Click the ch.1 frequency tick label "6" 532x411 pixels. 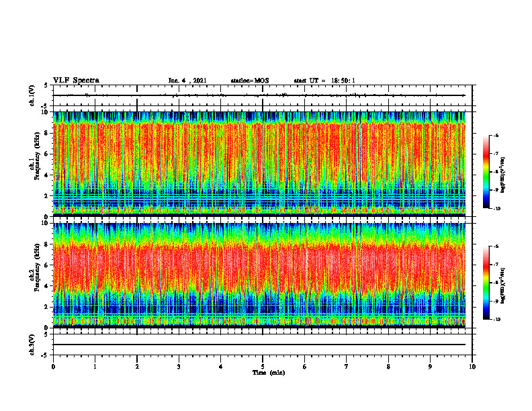[47, 154]
